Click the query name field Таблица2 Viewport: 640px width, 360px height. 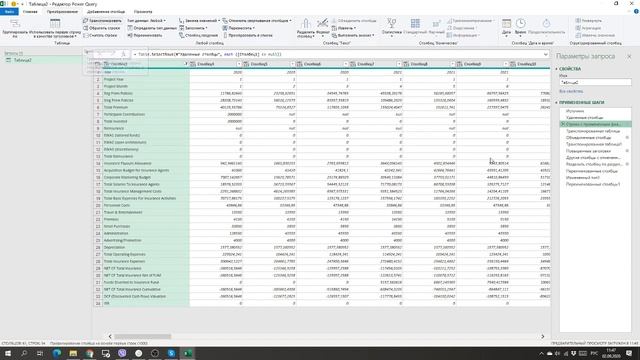[x=595, y=82]
